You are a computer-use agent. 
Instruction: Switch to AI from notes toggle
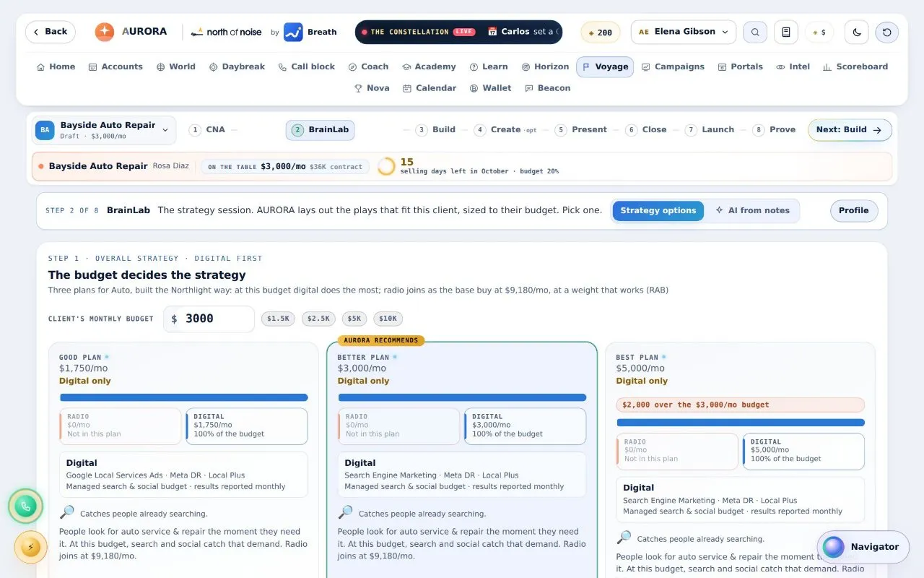click(x=752, y=211)
